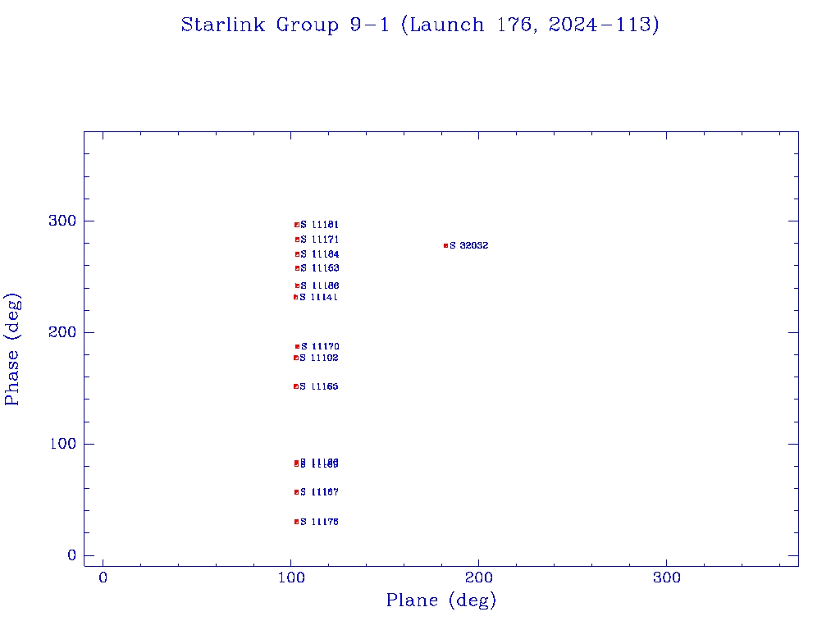Select the 'S 11141' satellite label
The height and width of the screenshot is (630, 840).
[318, 297]
